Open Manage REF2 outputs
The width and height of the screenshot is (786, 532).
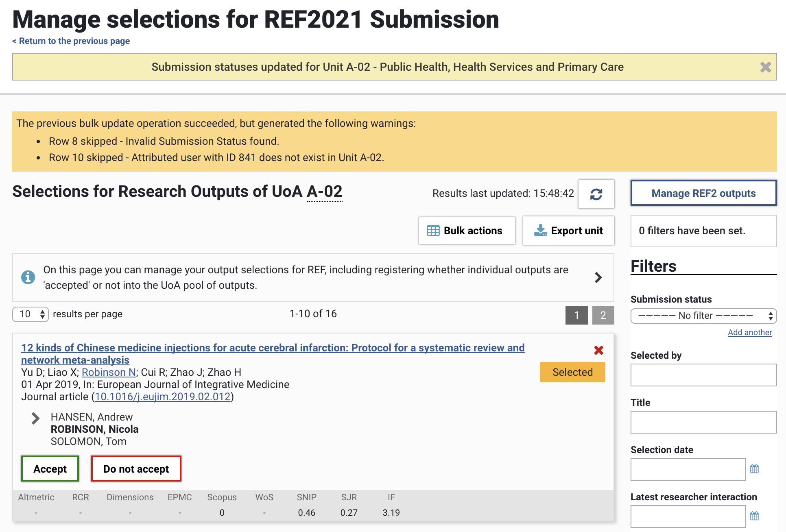703,193
